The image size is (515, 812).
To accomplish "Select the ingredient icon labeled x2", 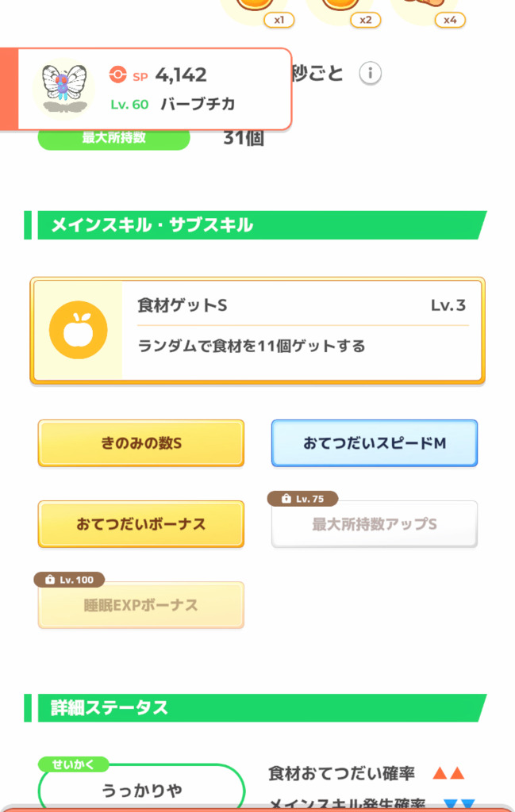I will pyautogui.click(x=349, y=6).
